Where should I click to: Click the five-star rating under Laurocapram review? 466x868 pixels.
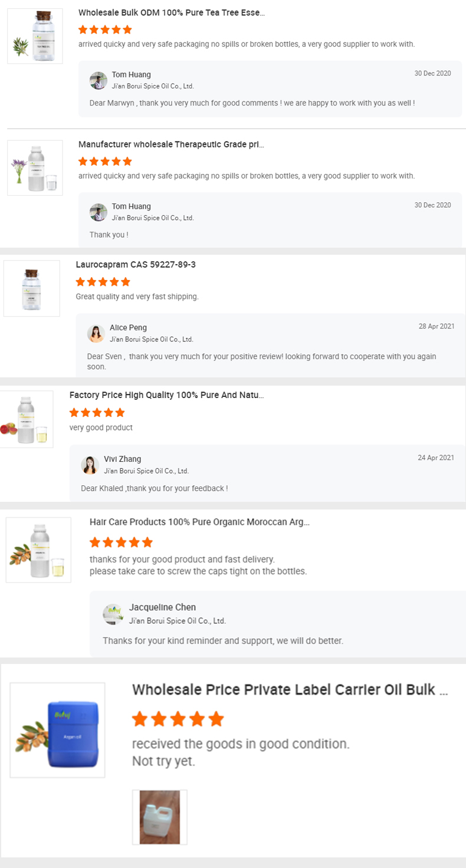point(103,282)
